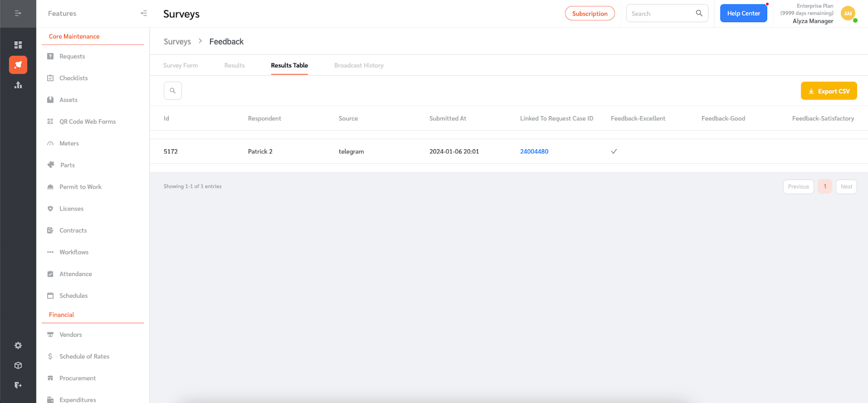Click the Attendance clipboard icon

[50, 274]
